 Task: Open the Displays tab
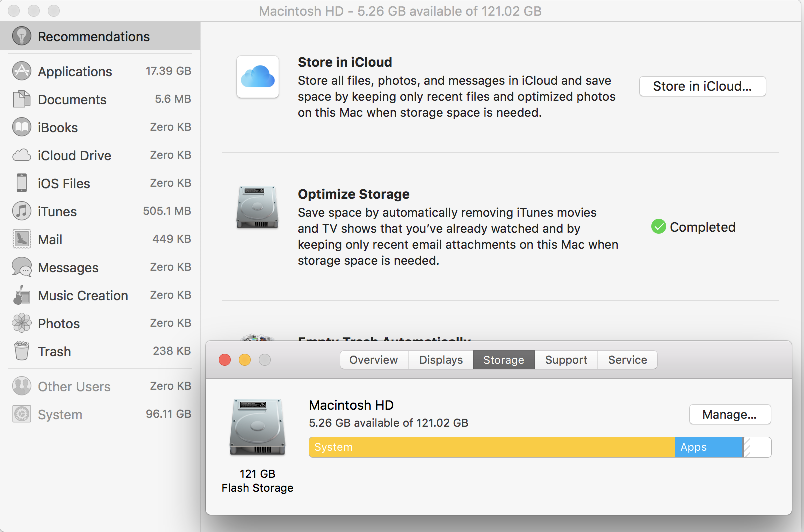tap(440, 360)
